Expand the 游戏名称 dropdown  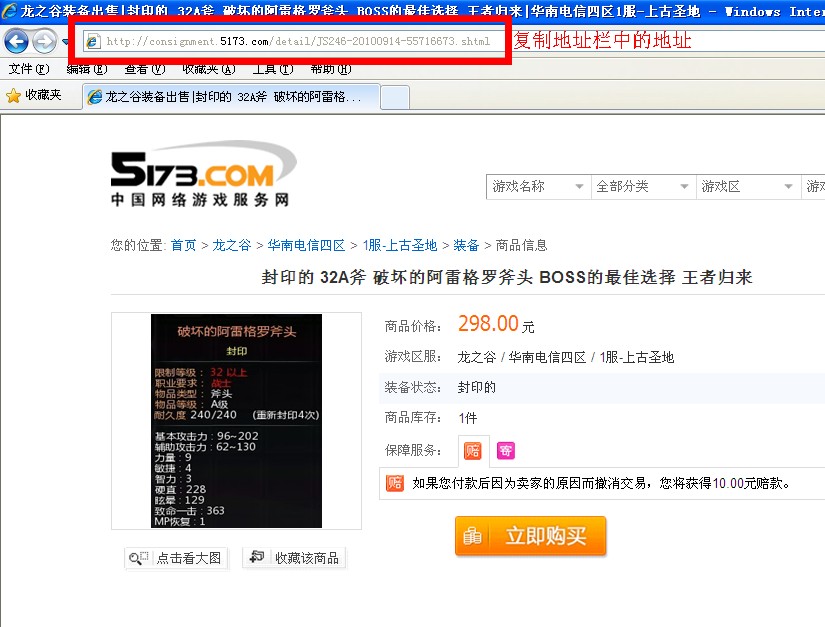538,186
